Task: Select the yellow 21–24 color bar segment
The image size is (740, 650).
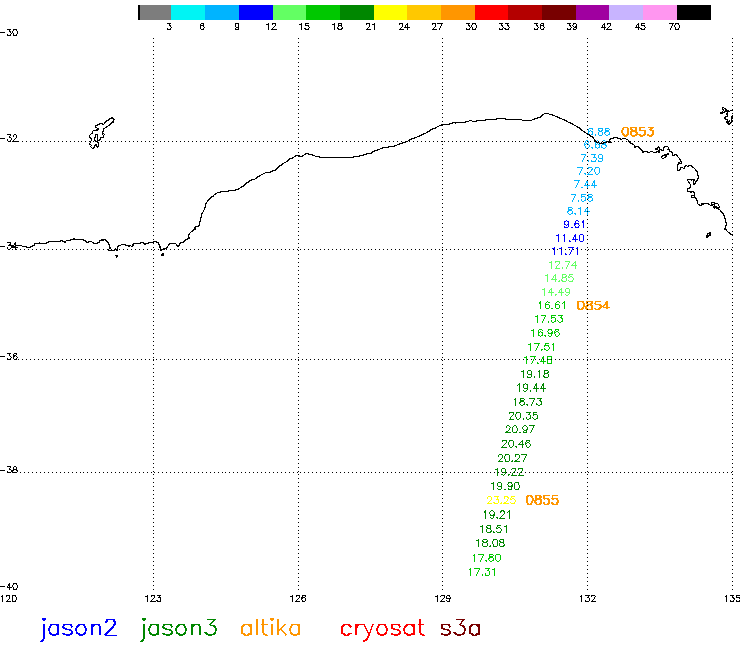Action: tap(390, 13)
